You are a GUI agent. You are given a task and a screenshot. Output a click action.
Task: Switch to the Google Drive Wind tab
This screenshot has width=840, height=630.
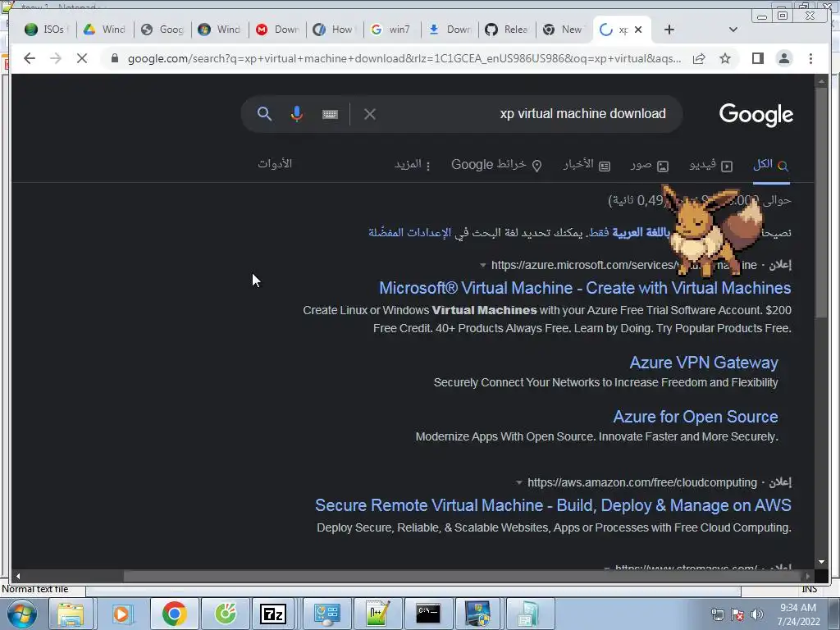104,30
